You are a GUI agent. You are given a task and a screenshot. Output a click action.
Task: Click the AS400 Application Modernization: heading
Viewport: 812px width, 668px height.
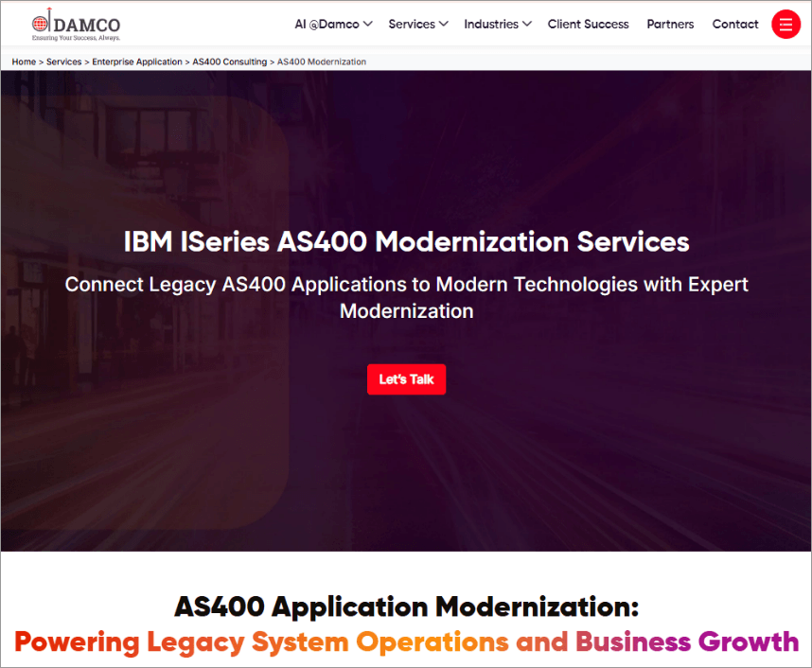(407, 606)
